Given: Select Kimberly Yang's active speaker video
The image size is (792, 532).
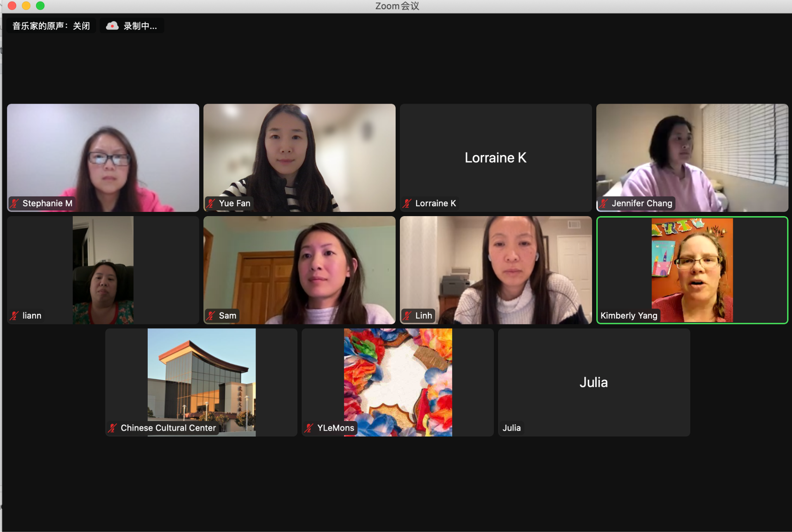Looking at the screenshot, I should [692, 270].
